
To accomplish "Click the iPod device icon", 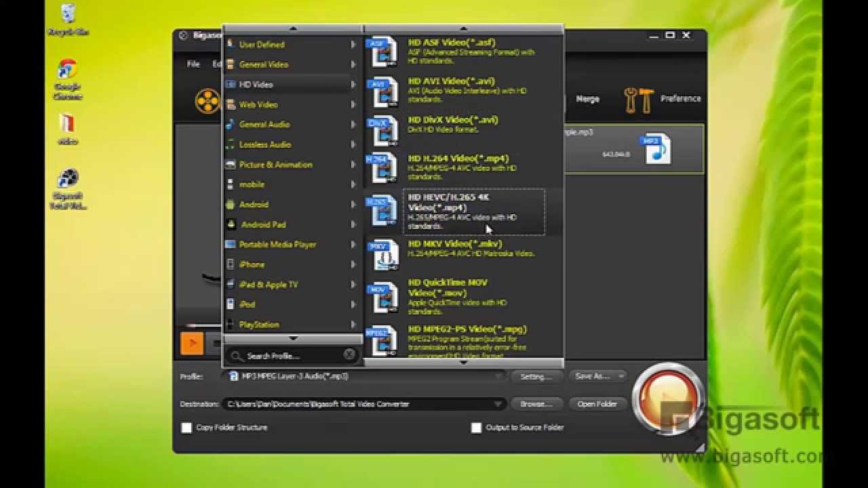I will coord(231,304).
